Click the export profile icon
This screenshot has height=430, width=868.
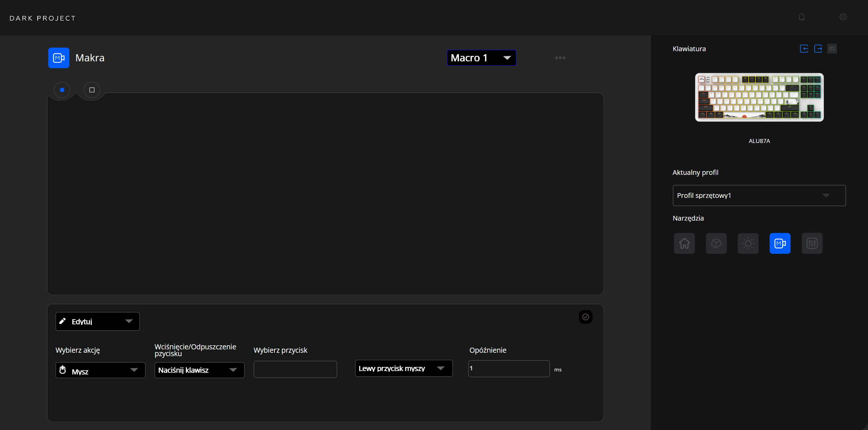pos(818,49)
